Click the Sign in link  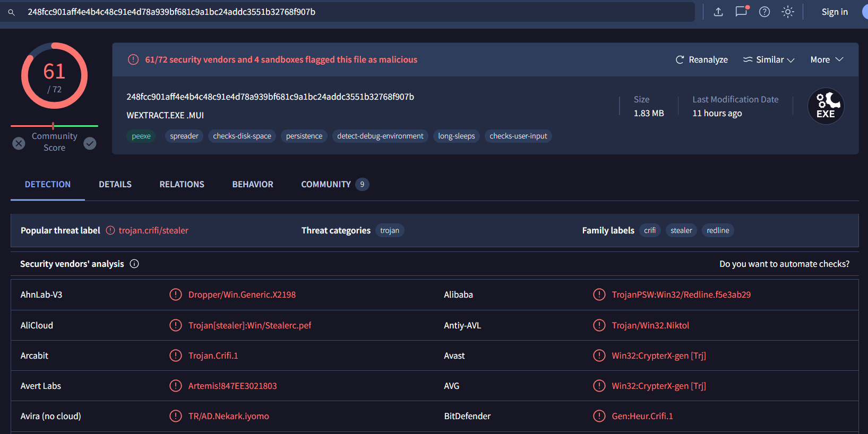[835, 12]
